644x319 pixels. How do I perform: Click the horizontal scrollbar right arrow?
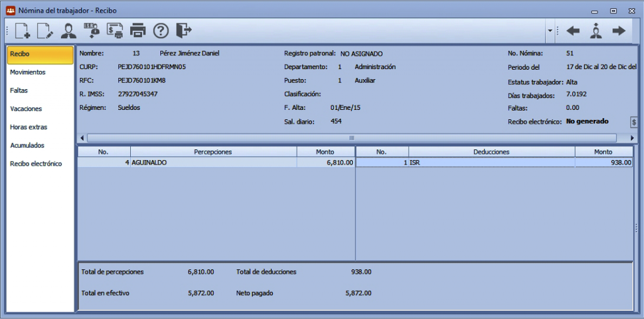(x=633, y=138)
